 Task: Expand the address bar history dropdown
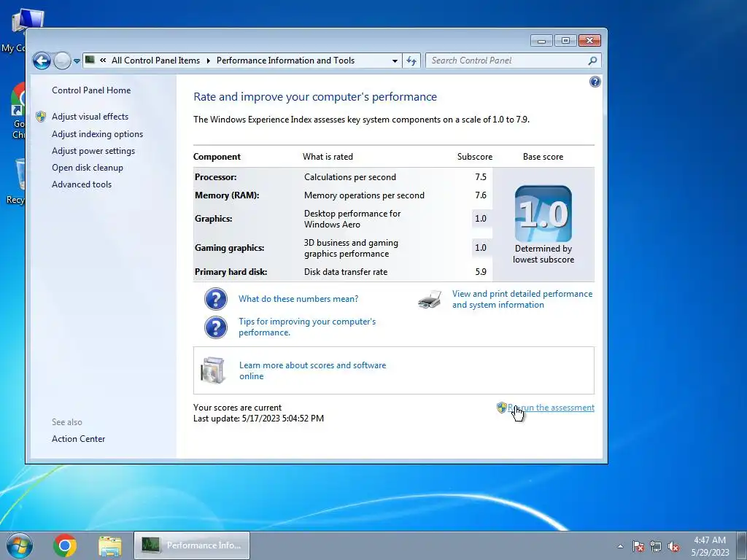[395, 61]
